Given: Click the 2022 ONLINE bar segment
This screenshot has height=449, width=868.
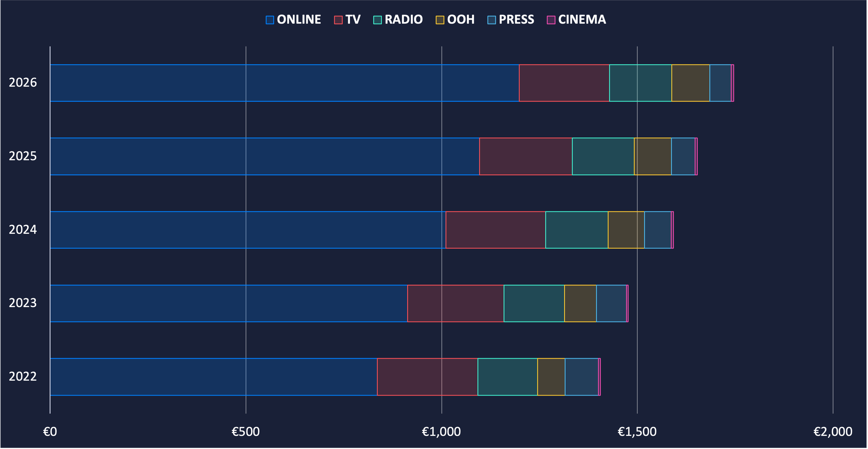Looking at the screenshot, I should (214, 377).
